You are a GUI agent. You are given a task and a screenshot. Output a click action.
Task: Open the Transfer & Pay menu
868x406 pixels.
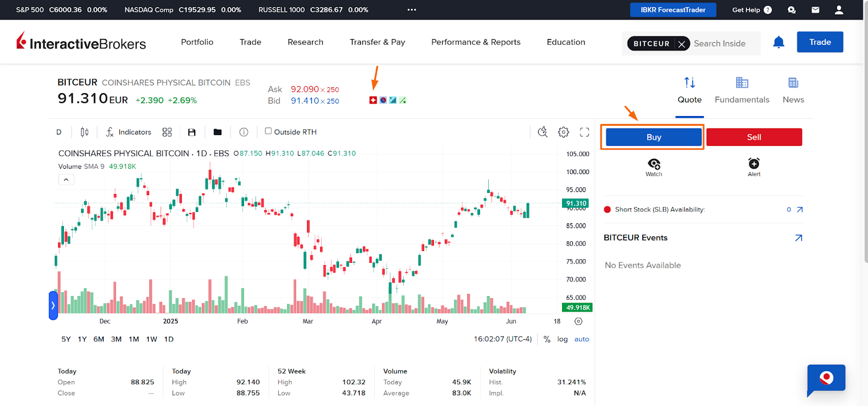click(378, 42)
